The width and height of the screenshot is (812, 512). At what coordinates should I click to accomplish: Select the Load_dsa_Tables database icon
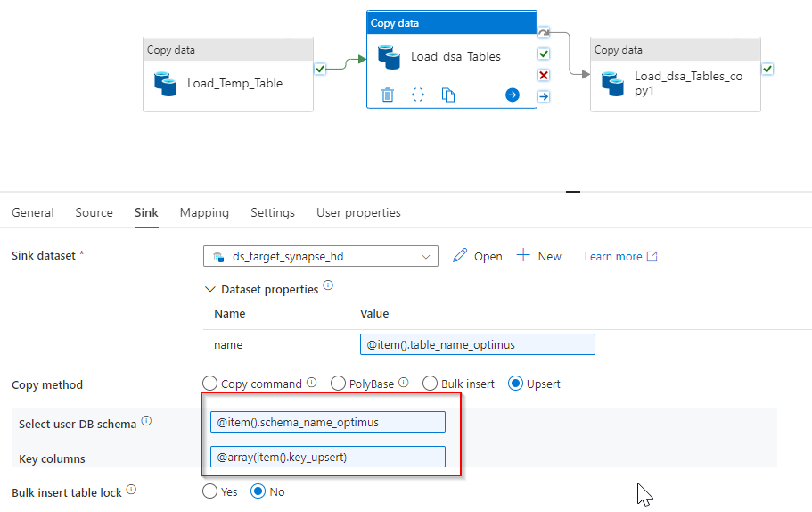pos(390,57)
